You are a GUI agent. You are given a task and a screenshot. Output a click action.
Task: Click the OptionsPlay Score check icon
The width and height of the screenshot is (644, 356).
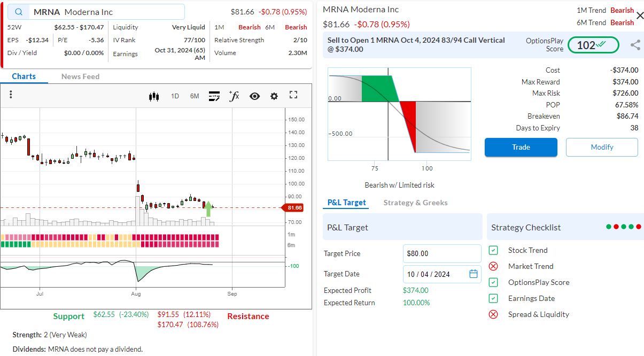tap(494, 282)
